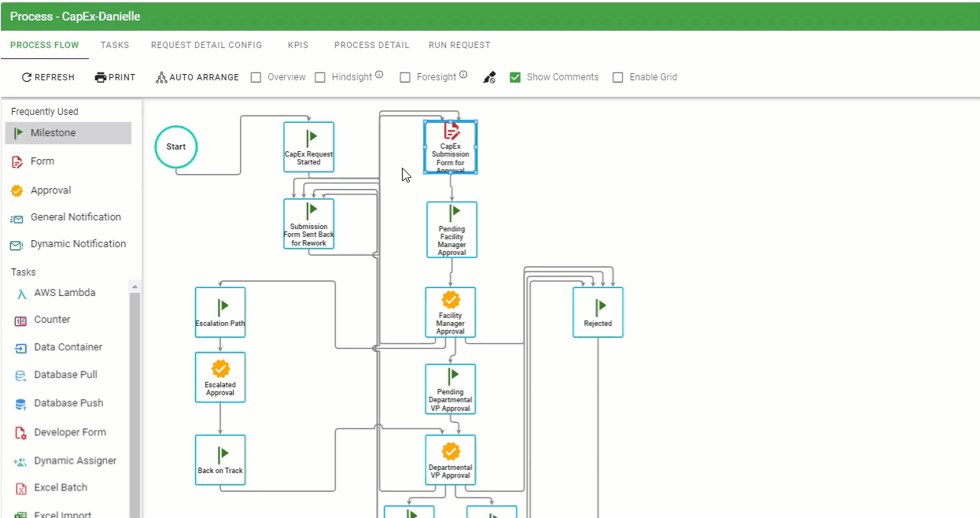Click the Tasks list scroll-up arrow

click(x=134, y=287)
